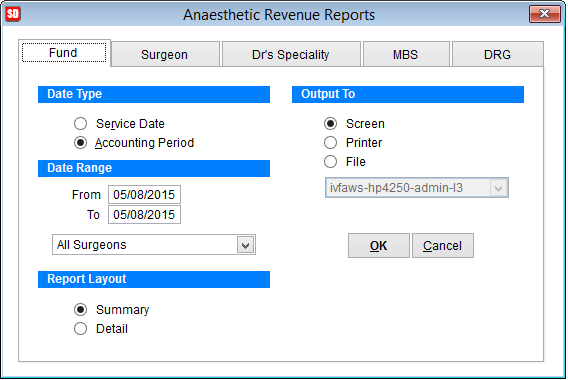
Task: Click the To label beside the date field
Action: coord(93,214)
